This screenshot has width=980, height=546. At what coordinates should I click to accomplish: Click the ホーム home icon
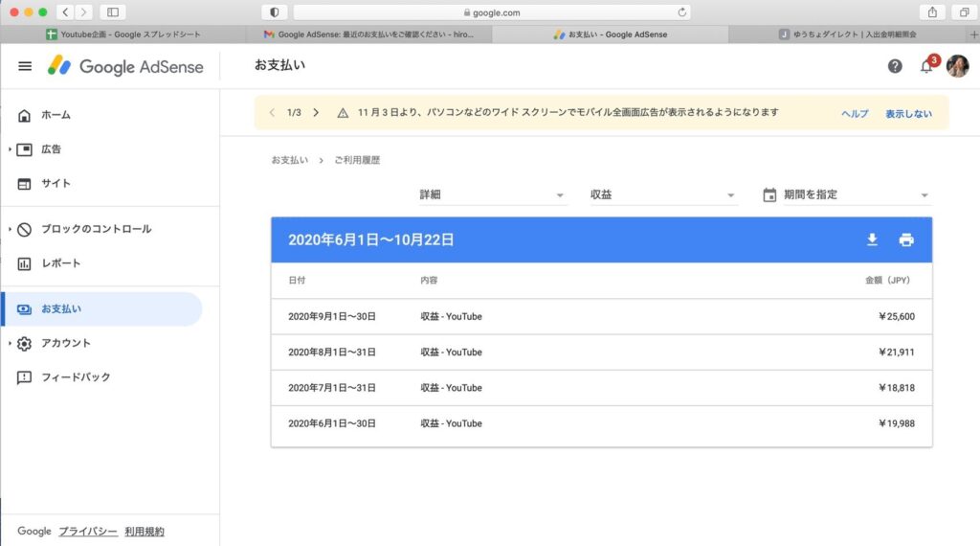(x=24, y=115)
